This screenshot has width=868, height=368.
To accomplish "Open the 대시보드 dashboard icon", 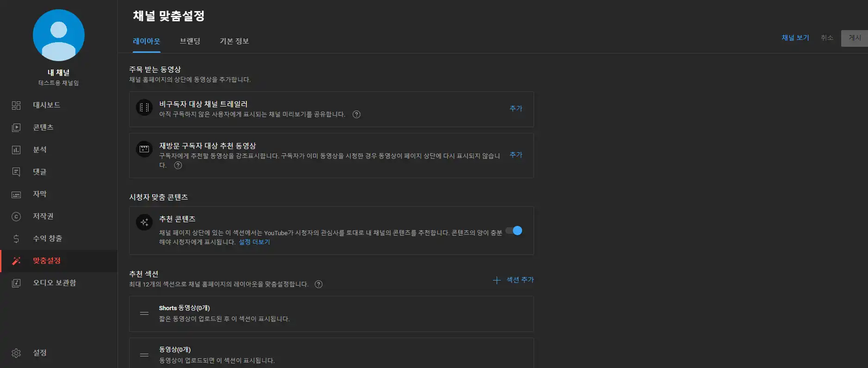I will [x=16, y=105].
